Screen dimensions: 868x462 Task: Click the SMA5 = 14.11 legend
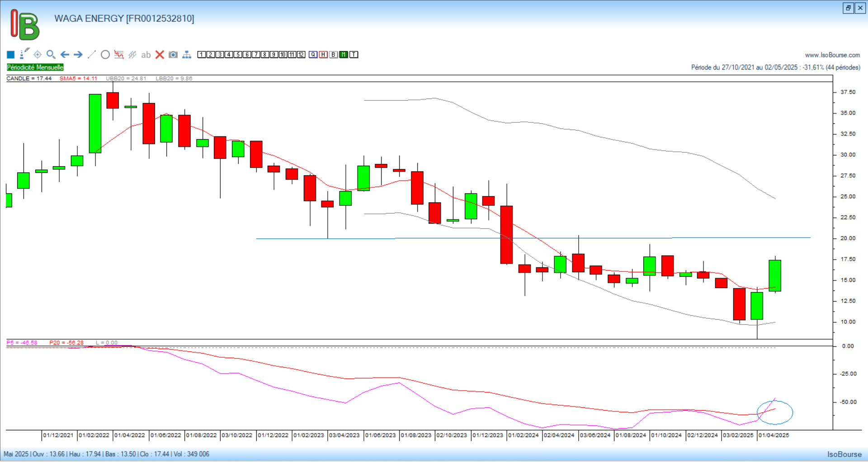click(x=78, y=79)
